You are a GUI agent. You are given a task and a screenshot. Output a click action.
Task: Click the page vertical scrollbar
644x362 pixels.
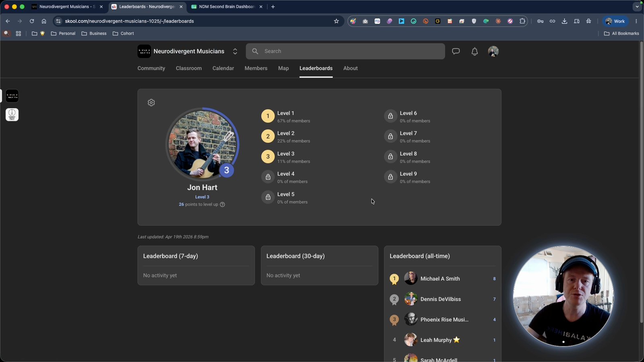[x=641, y=181]
